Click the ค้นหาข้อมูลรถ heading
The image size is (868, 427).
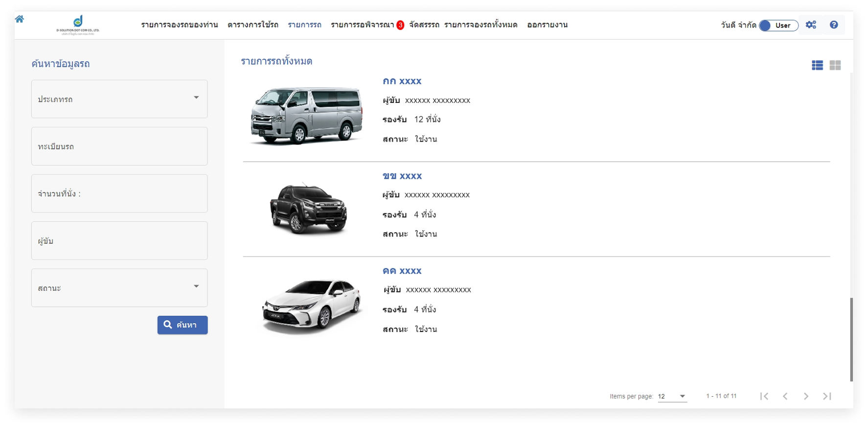61,64
